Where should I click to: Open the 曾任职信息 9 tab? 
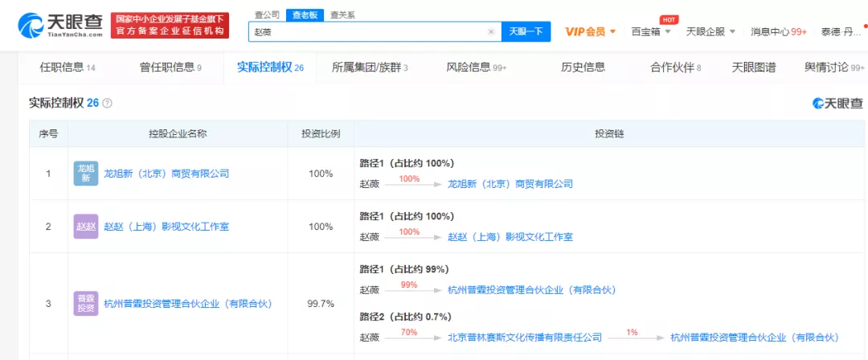click(170, 67)
